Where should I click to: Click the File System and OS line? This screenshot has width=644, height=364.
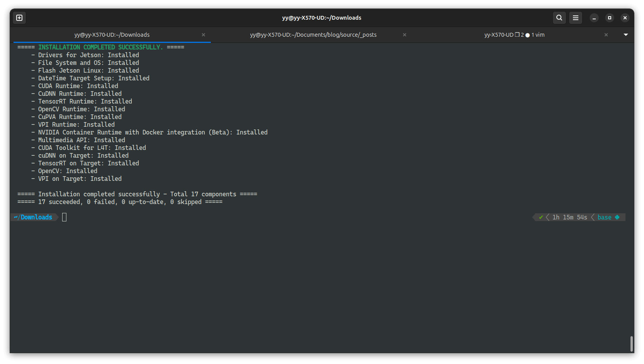pyautogui.click(x=85, y=63)
